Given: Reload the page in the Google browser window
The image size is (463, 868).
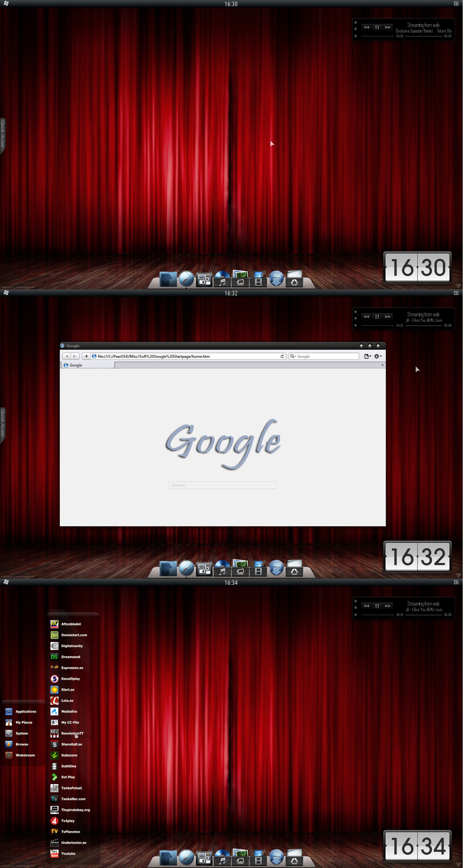Looking at the screenshot, I should coord(282,356).
